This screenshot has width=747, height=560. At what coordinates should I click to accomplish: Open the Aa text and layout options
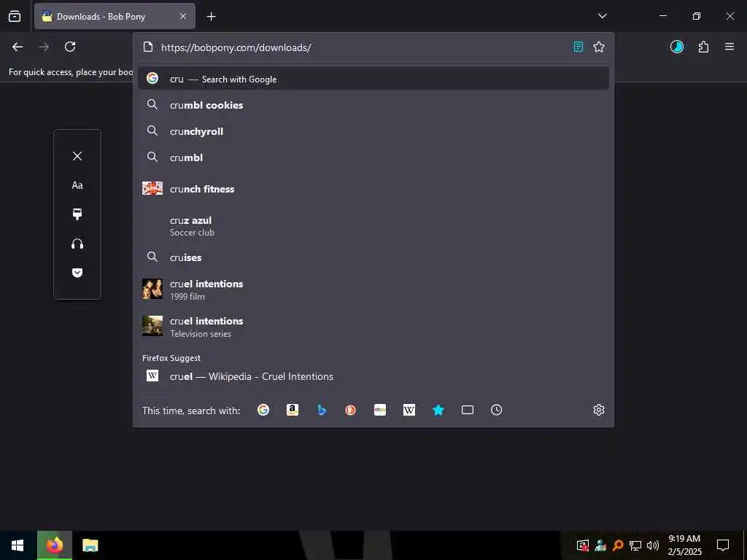77,185
